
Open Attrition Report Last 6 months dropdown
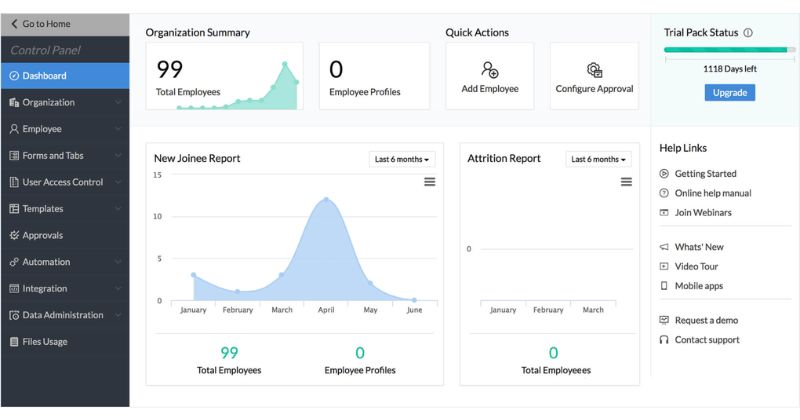coord(598,159)
